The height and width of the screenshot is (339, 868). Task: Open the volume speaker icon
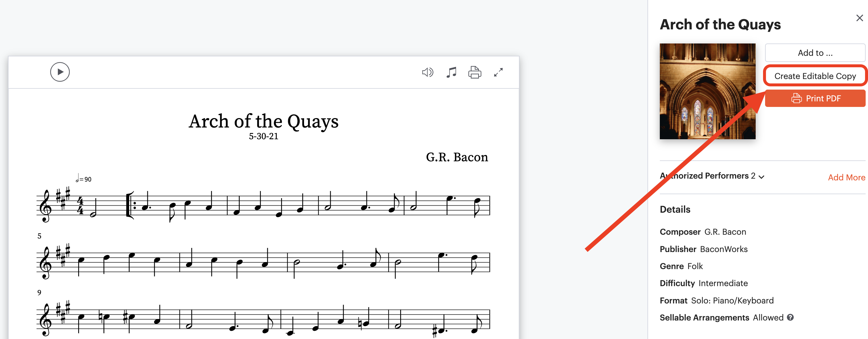428,72
